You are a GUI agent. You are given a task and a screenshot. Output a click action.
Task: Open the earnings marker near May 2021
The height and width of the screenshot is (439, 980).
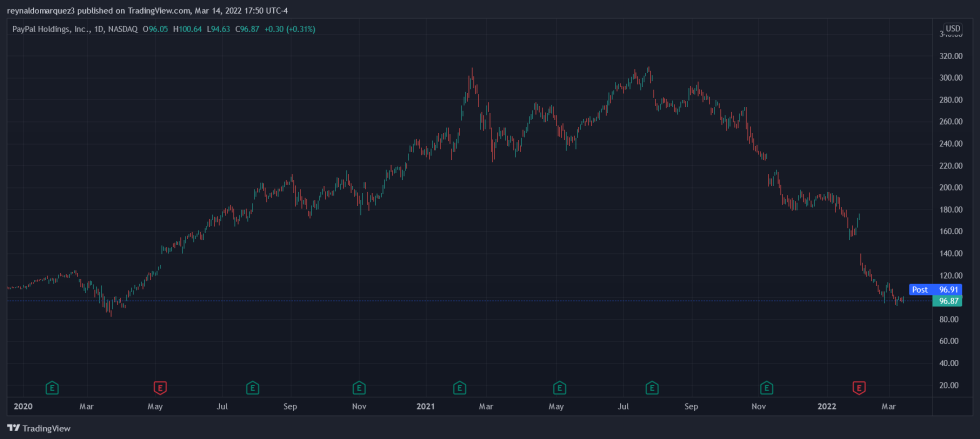(561, 386)
